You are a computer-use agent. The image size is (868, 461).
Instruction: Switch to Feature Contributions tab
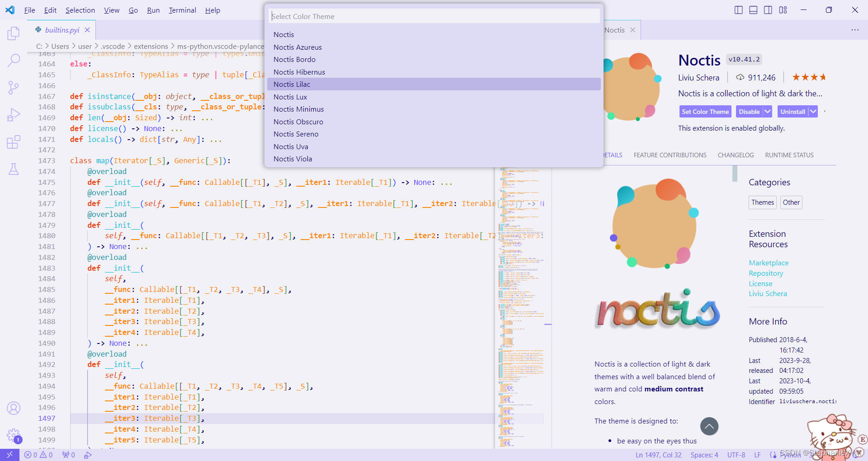coord(670,155)
